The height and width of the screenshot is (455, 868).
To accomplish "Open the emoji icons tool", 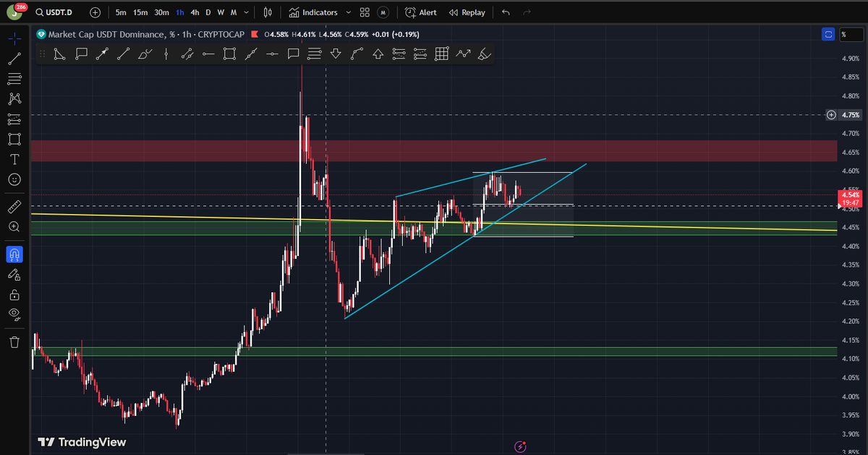I will tap(14, 179).
